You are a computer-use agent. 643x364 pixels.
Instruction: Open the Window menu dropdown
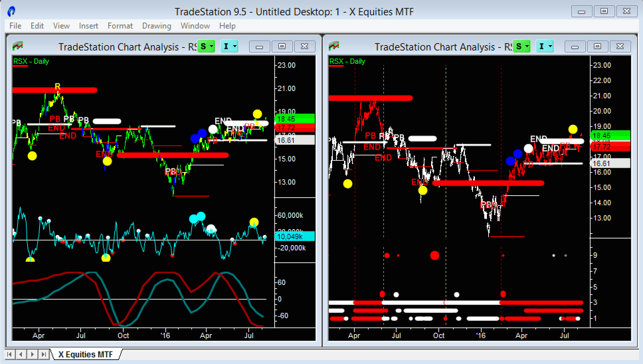click(194, 26)
